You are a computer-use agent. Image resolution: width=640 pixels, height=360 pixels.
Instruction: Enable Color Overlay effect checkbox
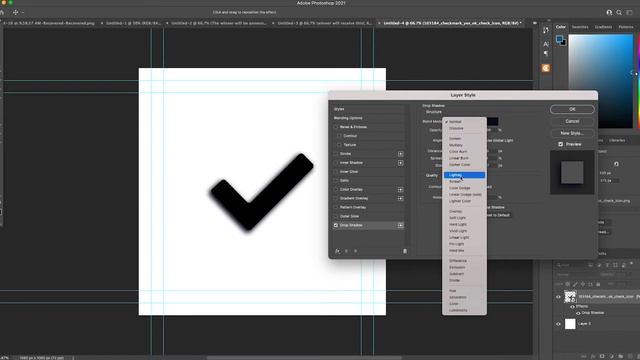(x=336, y=190)
